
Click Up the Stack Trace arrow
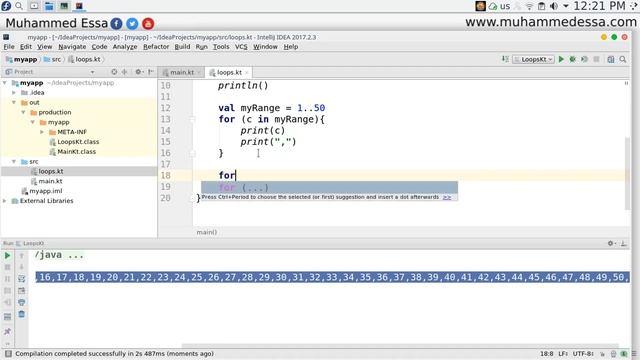pyautogui.click(x=22, y=256)
